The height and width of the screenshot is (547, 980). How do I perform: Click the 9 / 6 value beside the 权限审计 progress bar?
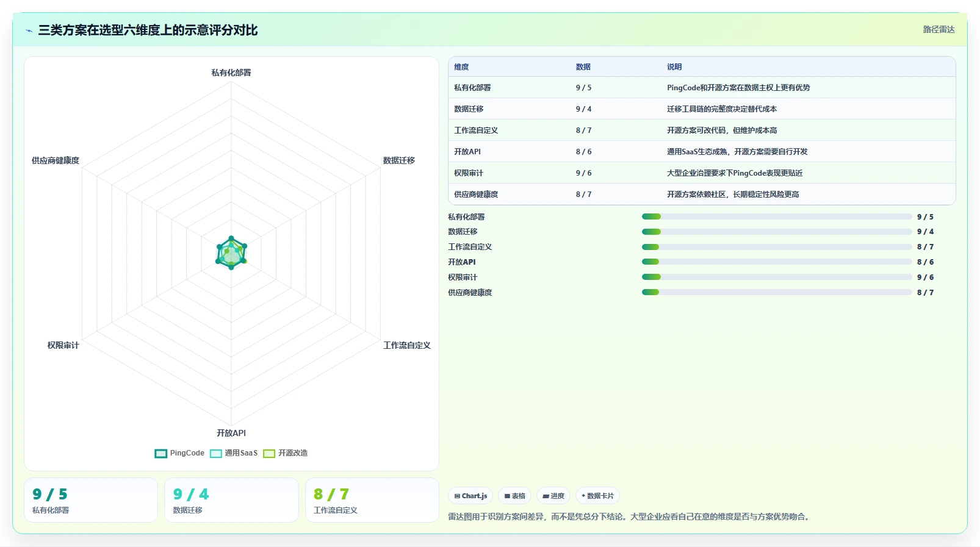point(925,277)
